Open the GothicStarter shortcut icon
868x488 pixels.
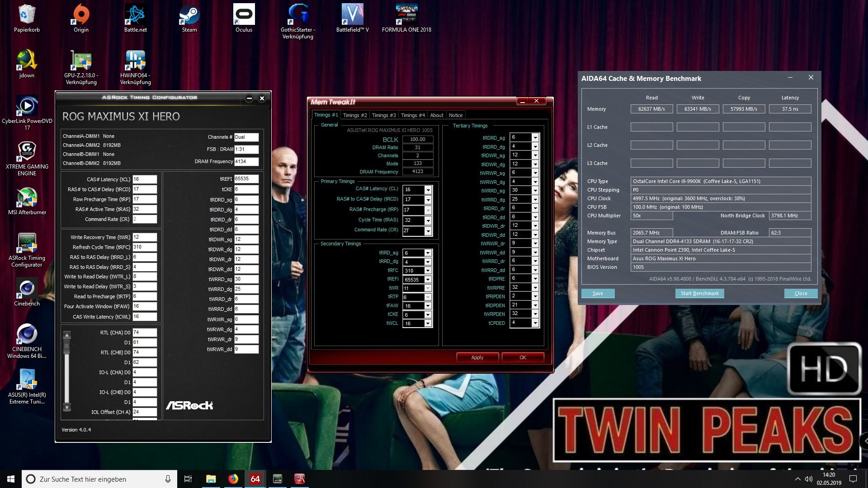click(298, 22)
